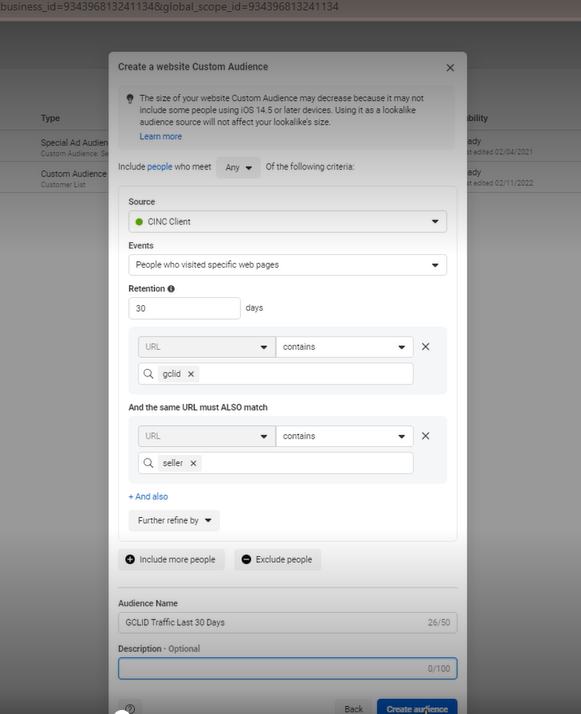Click the Exclude people button
581x714 pixels.
(x=277, y=560)
